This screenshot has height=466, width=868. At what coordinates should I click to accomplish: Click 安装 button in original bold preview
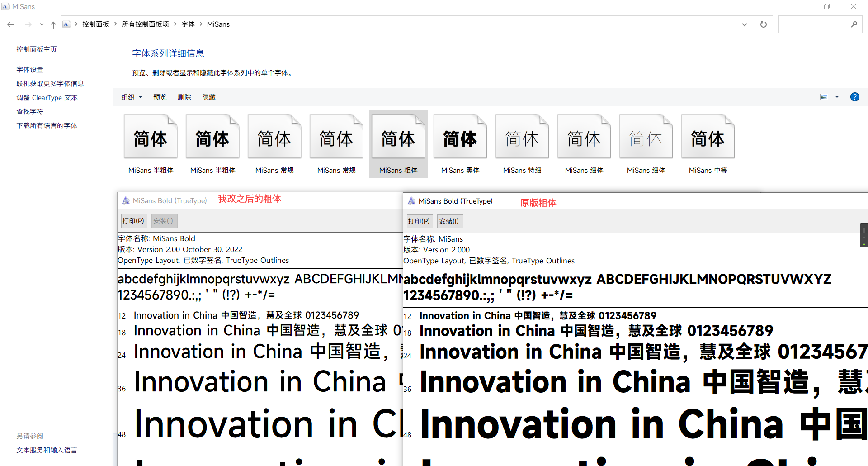click(x=448, y=221)
